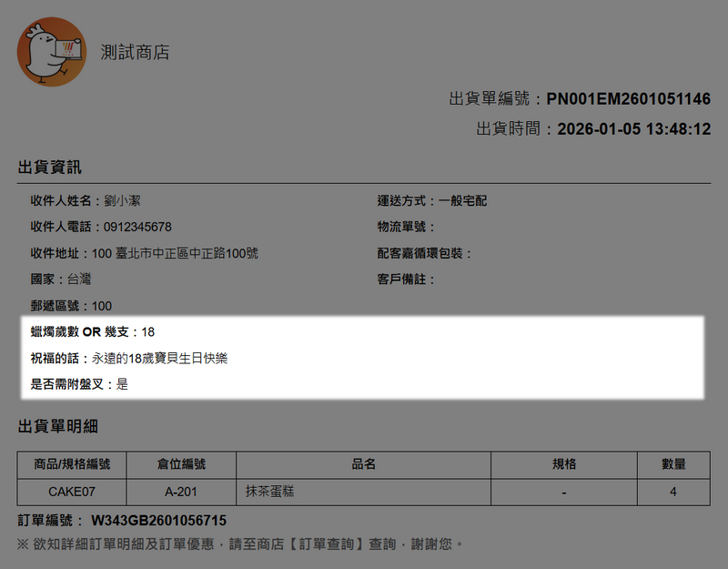Click the 測試商店 store name
728x569 pixels.
[135, 52]
